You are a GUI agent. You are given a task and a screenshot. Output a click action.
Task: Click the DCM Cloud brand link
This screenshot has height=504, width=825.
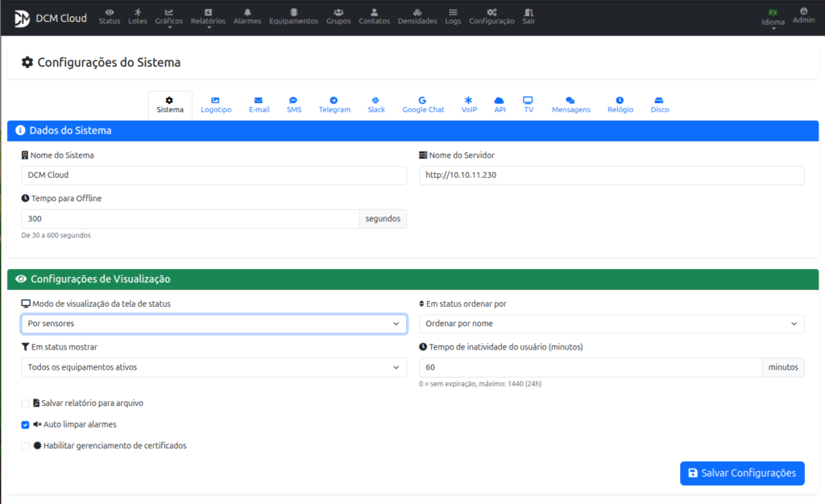coord(50,18)
